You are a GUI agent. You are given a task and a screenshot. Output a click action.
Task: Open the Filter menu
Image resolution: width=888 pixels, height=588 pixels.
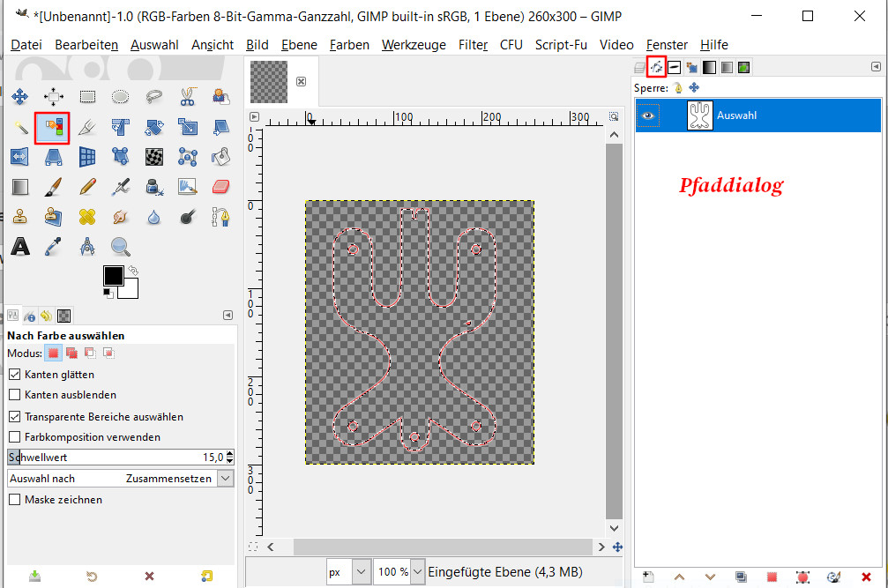(x=473, y=45)
